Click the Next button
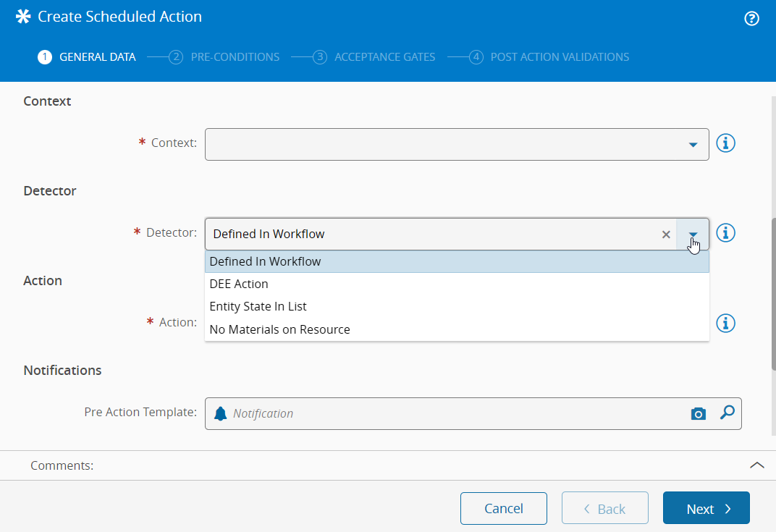 (706, 509)
